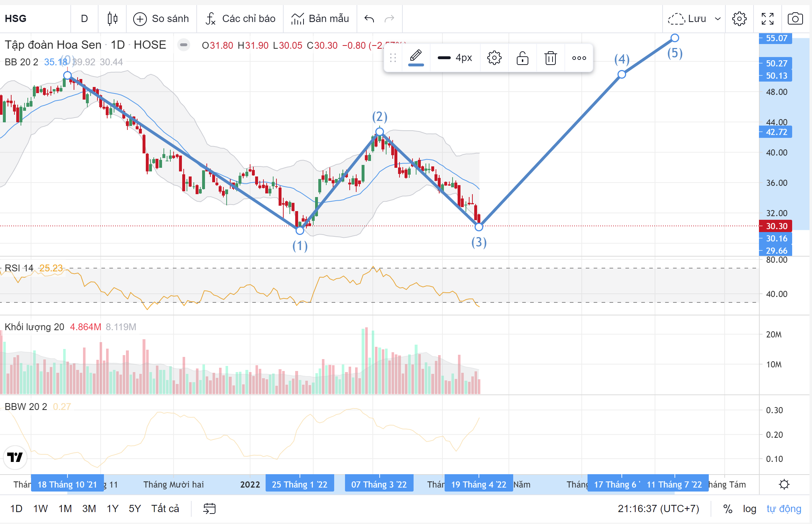Set time range to 1M

point(65,508)
